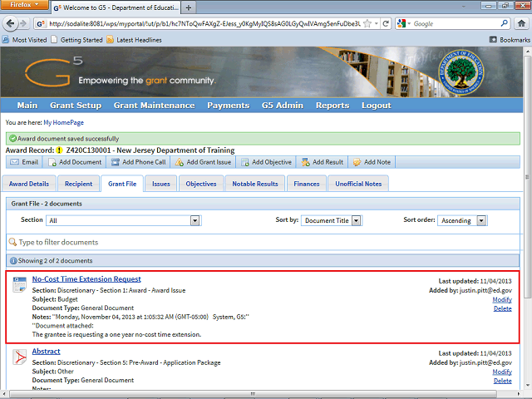532x399 pixels.
Task: Switch to the Issues tab
Action: point(160,184)
